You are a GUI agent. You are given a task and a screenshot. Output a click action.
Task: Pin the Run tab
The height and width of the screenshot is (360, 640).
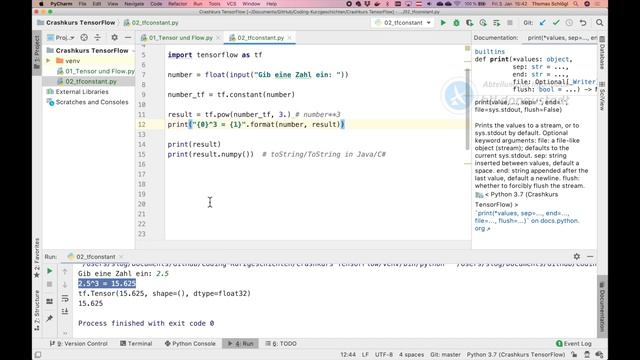click(49, 318)
